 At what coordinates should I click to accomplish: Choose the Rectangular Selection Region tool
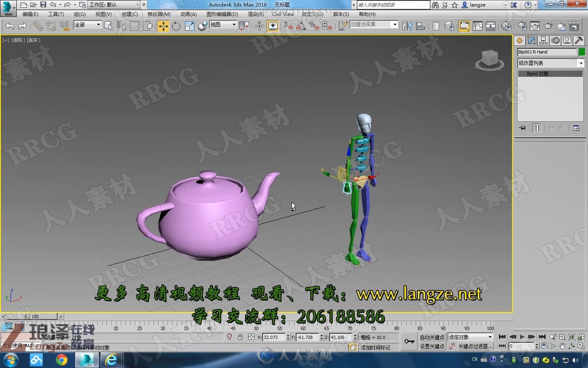(x=134, y=26)
